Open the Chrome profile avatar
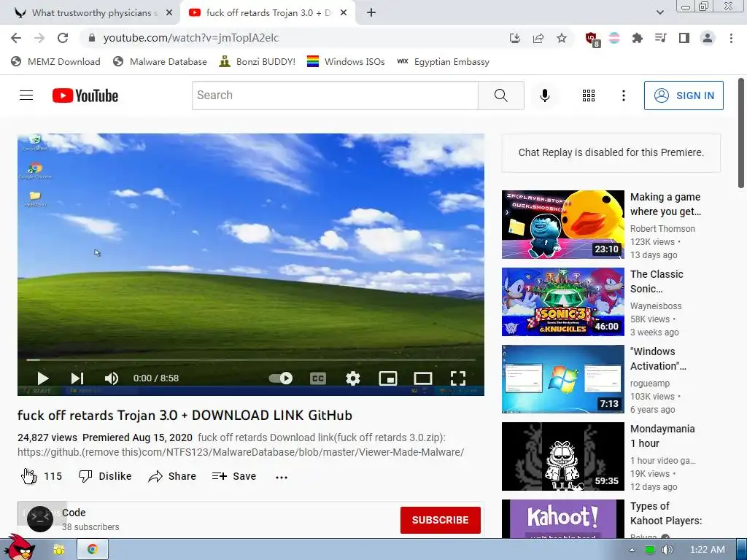The height and width of the screenshot is (560, 747). 708,38
